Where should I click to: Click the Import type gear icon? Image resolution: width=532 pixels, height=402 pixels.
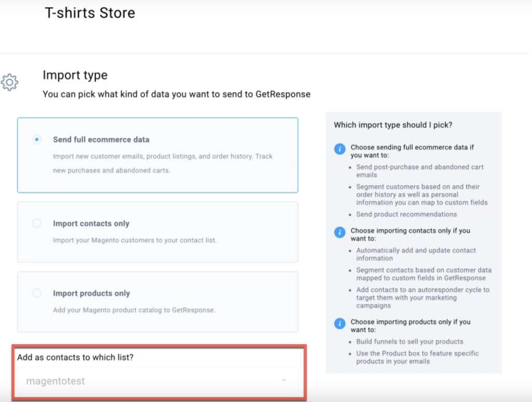[9, 82]
